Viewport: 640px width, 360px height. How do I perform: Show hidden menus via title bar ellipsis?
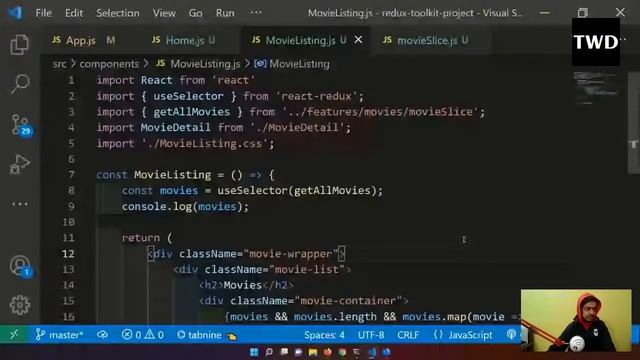[256, 13]
